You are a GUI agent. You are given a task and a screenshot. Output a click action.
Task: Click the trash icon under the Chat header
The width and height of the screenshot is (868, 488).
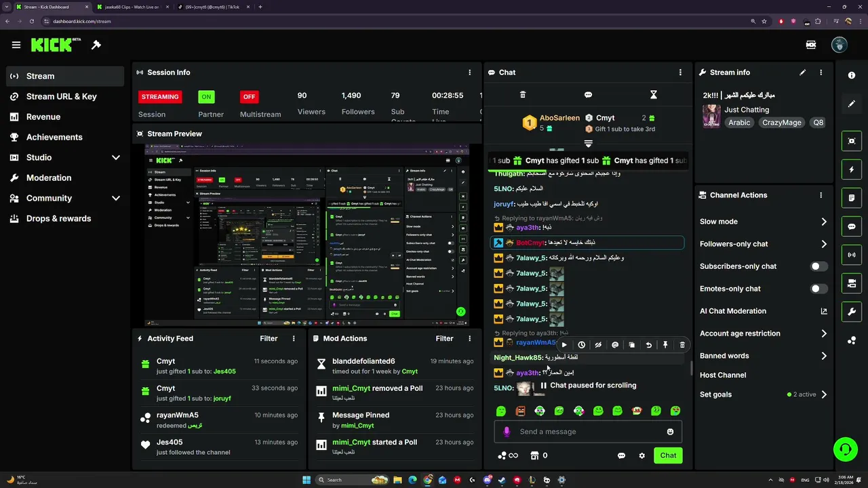point(523,95)
